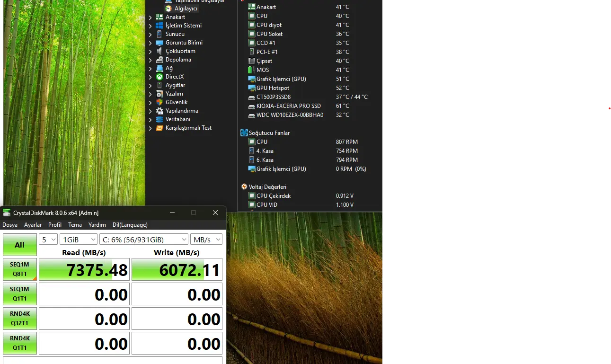This screenshot has height=364, width=611.
Task: Open the Tema menu in CrystalDiskMark
Action: pos(75,225)
